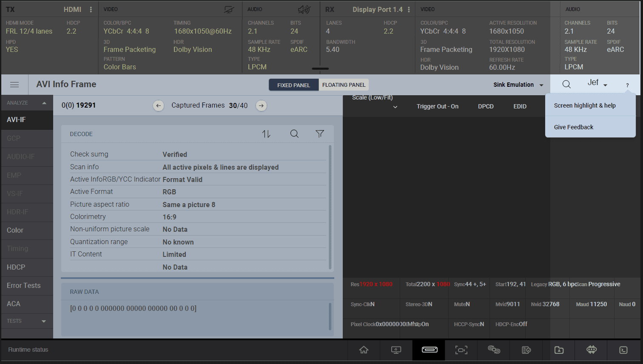Image resolution: width=643 pixels, height=364 pixels.
Task: Click the Captured Frames '30/40' counter
Action: 238,105
